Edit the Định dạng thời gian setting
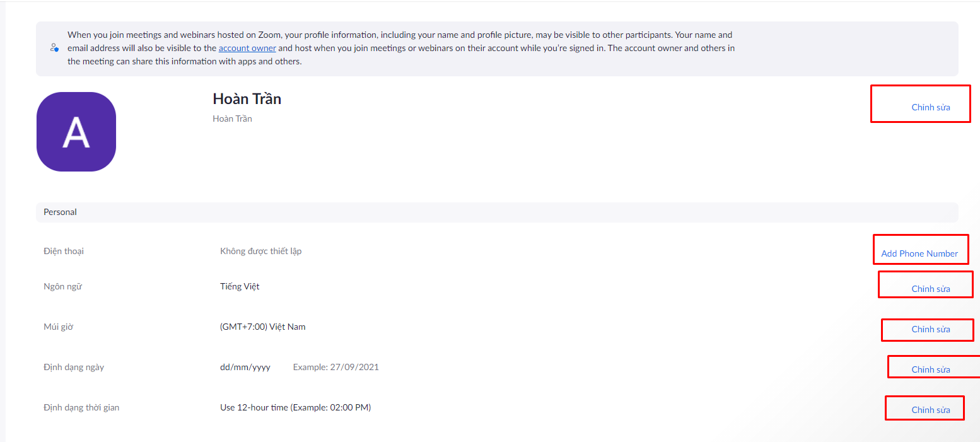Viewport: 980px width, 442px height. point(930,410)
